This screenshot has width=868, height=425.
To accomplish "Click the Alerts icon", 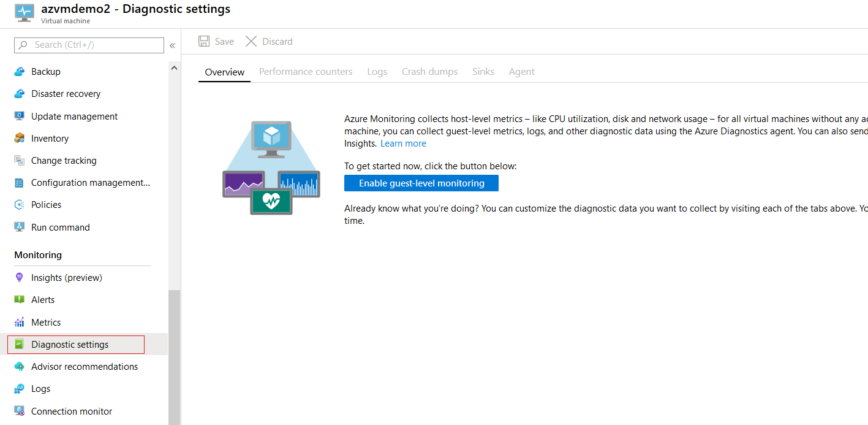I will pyautogui.click(x=19, y=300).
